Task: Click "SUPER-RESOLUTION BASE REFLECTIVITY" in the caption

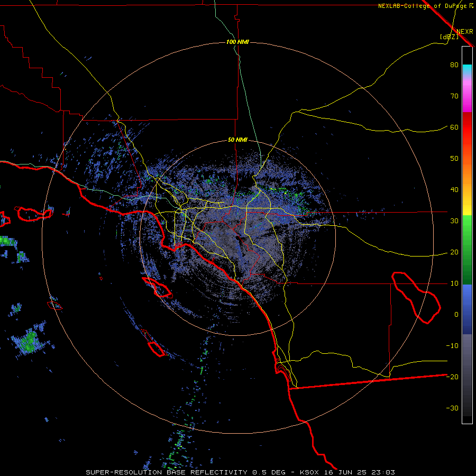Action: (x=167, y=472)
